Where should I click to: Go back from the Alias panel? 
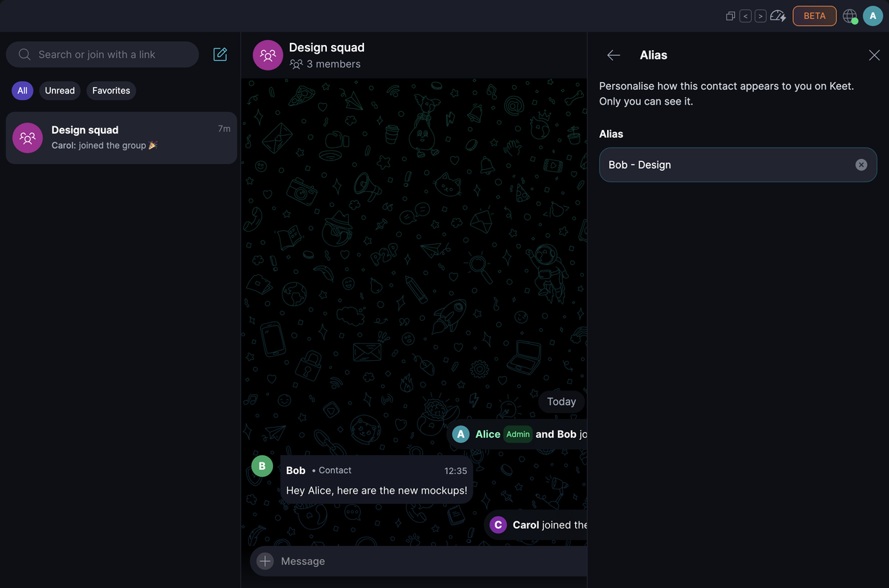pyautogui.click(x=614, y=55)
